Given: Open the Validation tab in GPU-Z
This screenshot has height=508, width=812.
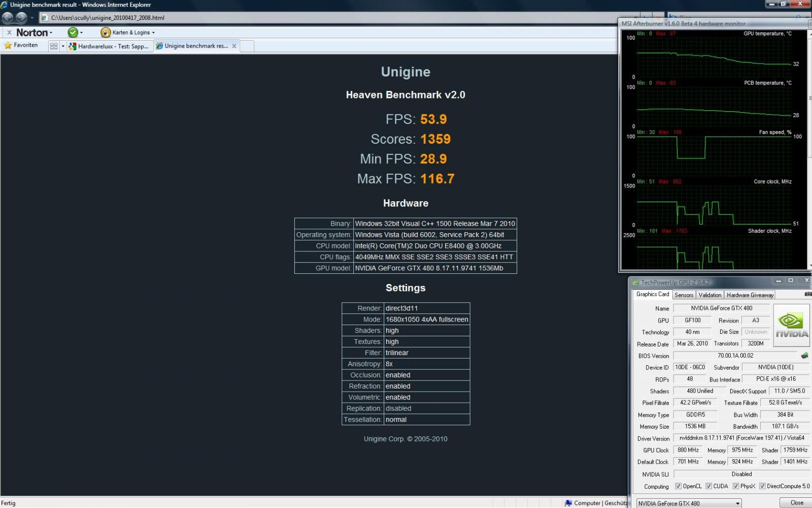Looking at the screenshot, I should pyautogui.click(x=709, y=295).
